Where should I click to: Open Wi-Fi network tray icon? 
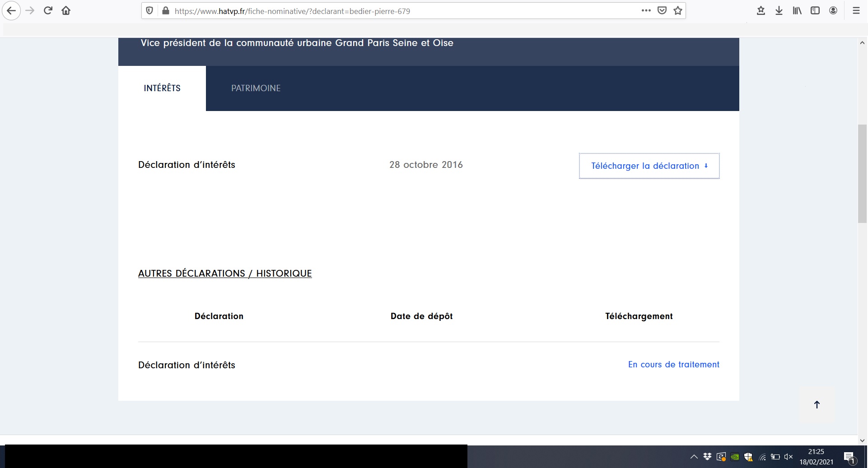[x=762, y=457]
